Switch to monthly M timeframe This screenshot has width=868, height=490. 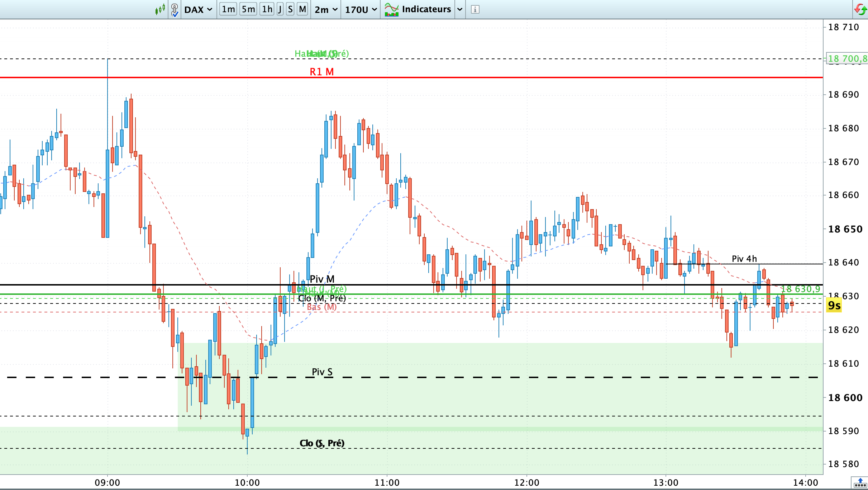[x=302, y=9]
